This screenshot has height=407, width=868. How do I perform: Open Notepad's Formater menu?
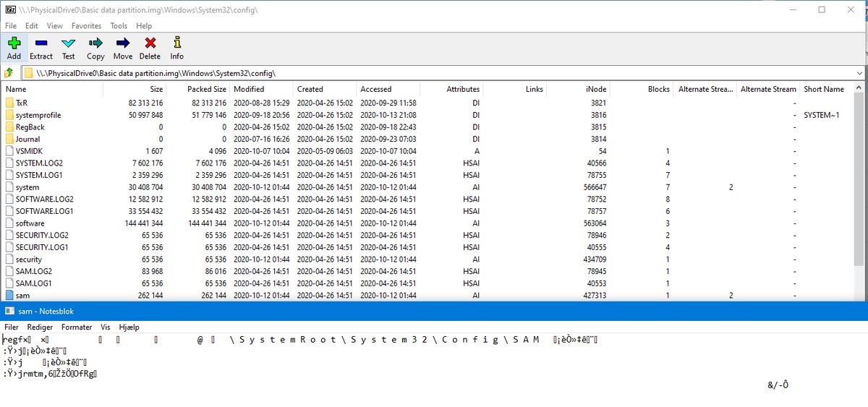[x=77, y=327]
